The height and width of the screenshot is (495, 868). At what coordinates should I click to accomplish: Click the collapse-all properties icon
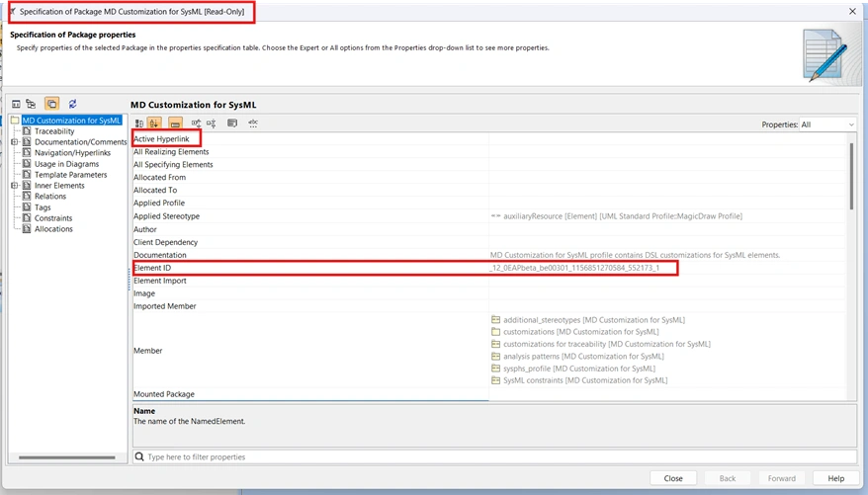[211, 124]
